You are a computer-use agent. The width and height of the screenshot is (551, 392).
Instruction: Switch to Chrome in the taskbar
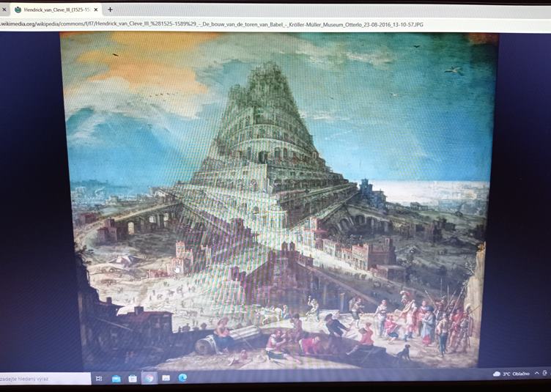click(149, 378)
